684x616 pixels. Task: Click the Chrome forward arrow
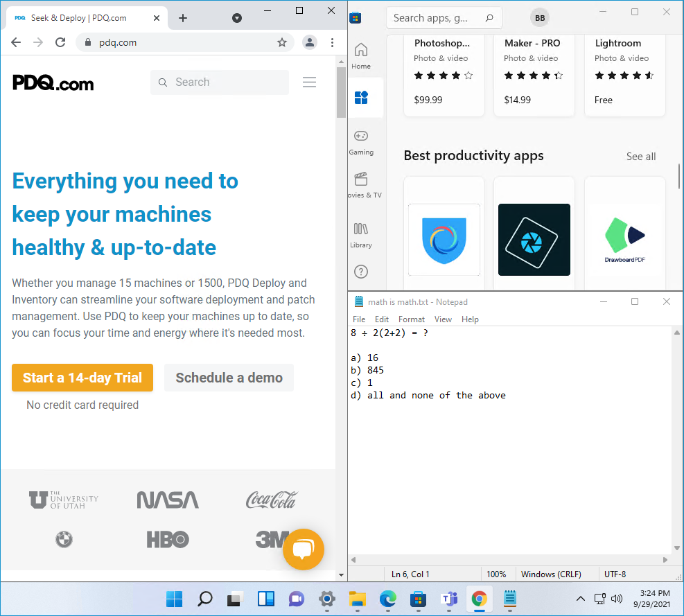click(38, 42)
